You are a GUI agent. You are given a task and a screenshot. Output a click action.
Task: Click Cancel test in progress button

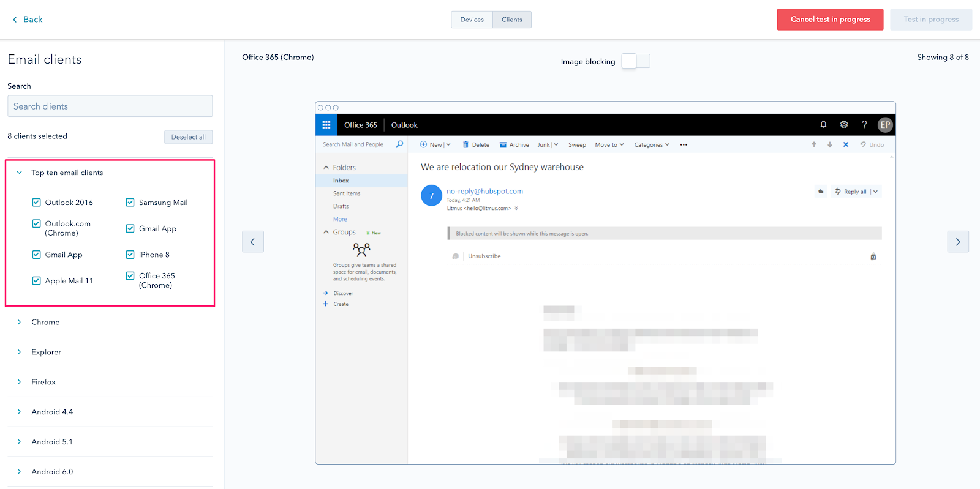830,20
